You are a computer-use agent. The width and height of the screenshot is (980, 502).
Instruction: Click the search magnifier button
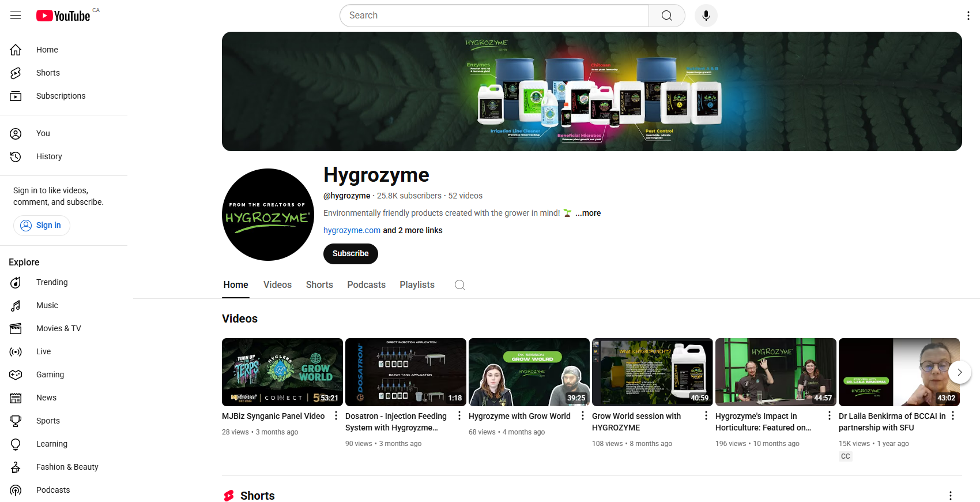click(x=667, y=16)
